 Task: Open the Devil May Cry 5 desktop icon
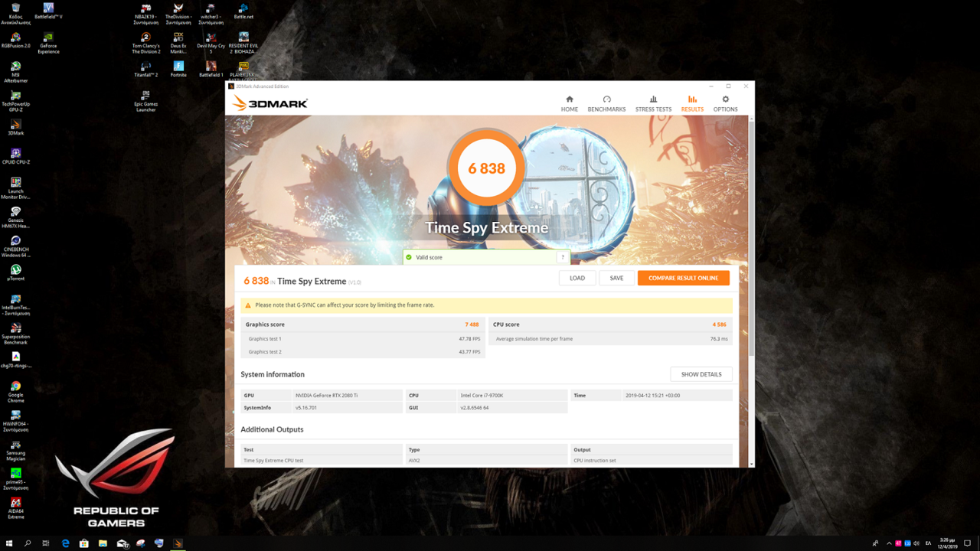(211, 43)
